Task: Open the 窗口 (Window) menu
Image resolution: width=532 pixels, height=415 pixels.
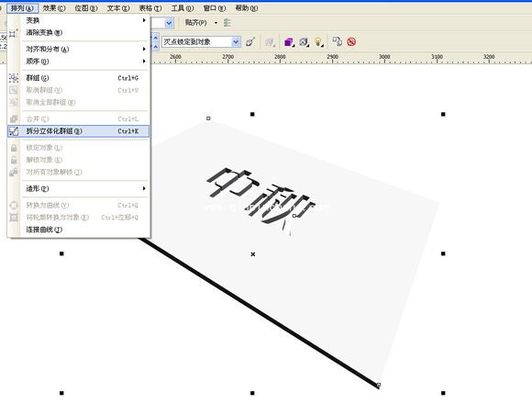Action: [215, 8]
